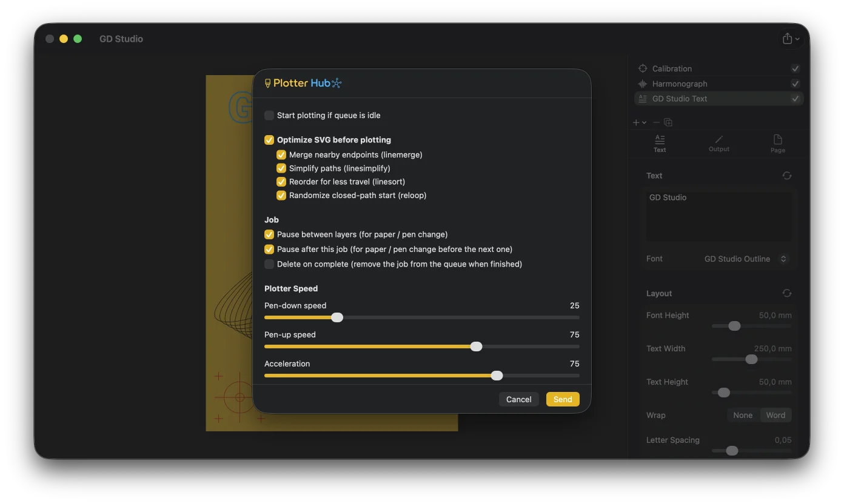The width and height of the screenshot is (844, 504).
Task: Click the Font Height value 50,0 mm
Action: point(775,315)
